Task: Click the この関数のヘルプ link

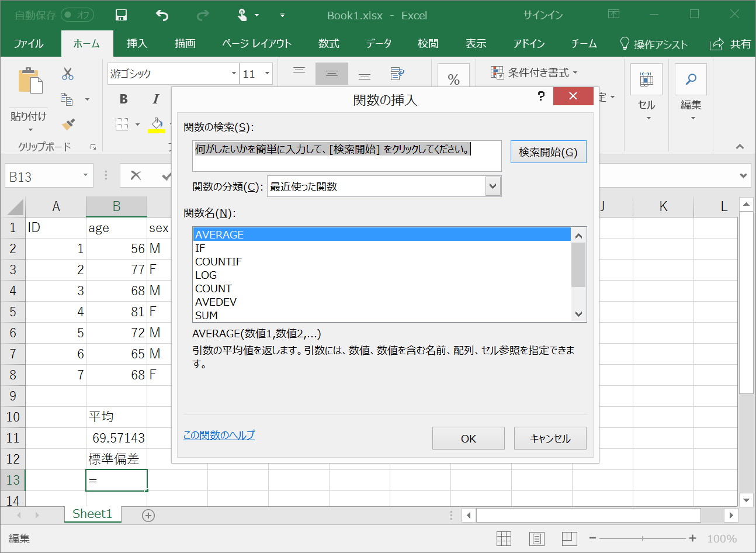Action: pos(219,436)
